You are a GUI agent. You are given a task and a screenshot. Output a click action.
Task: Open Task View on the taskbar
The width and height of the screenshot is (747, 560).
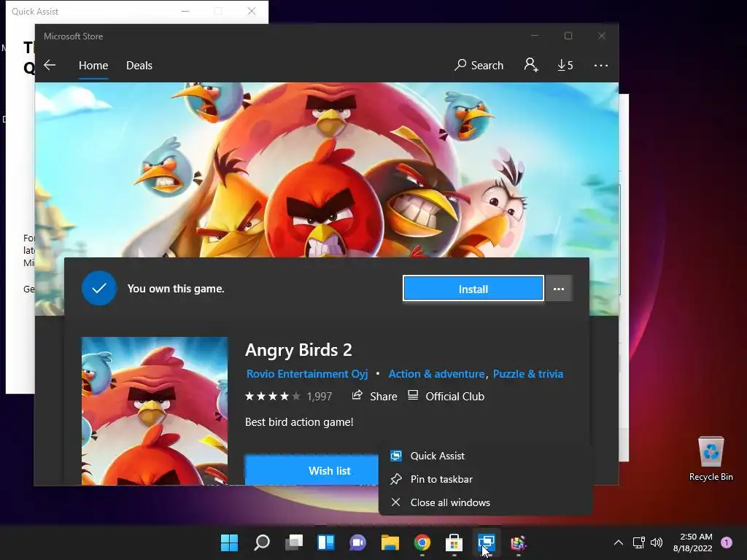pyautogui.click(x=294, y=542)
